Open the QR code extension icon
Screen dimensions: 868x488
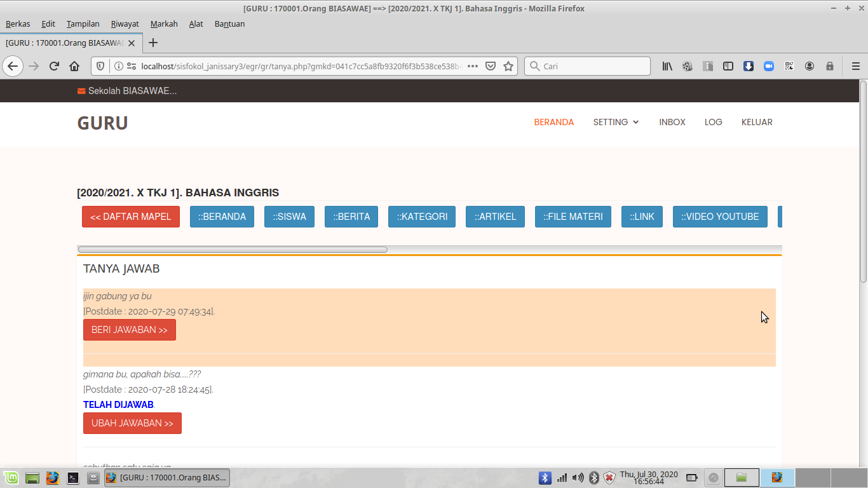789,66
